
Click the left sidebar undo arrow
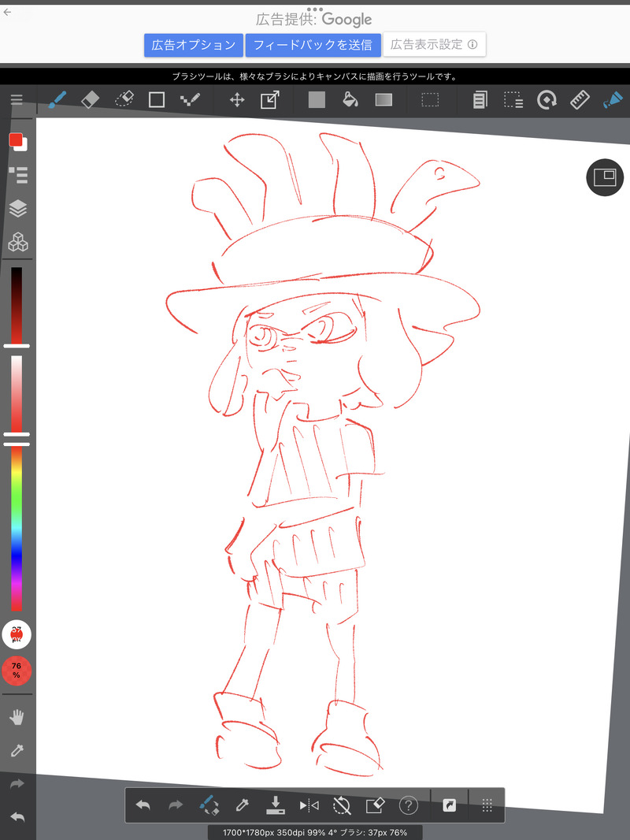17,817
